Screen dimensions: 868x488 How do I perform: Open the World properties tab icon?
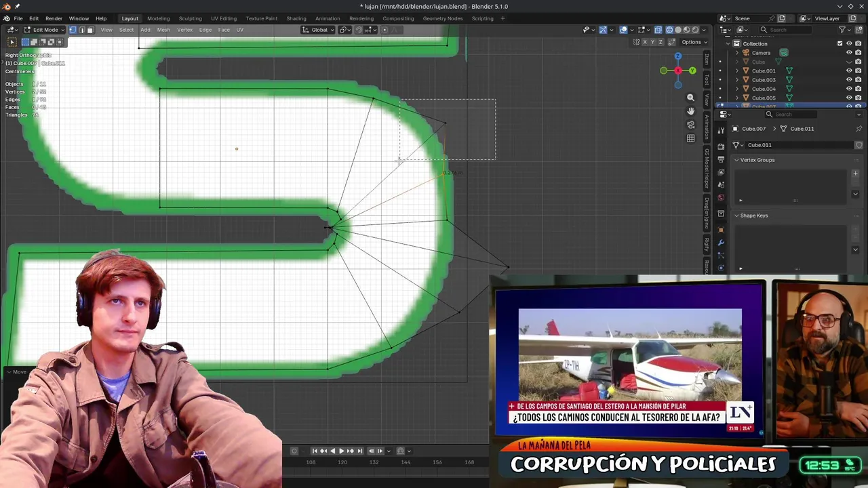(x=721, y=197)
